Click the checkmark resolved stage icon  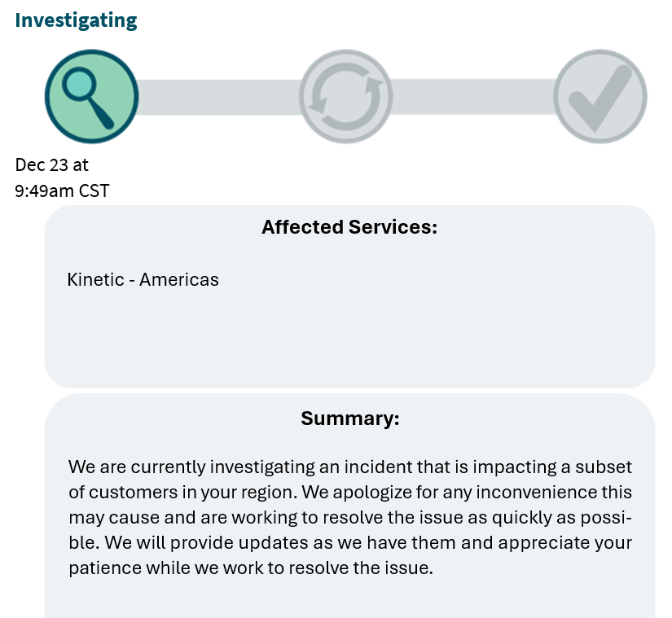tap(600, 97)
